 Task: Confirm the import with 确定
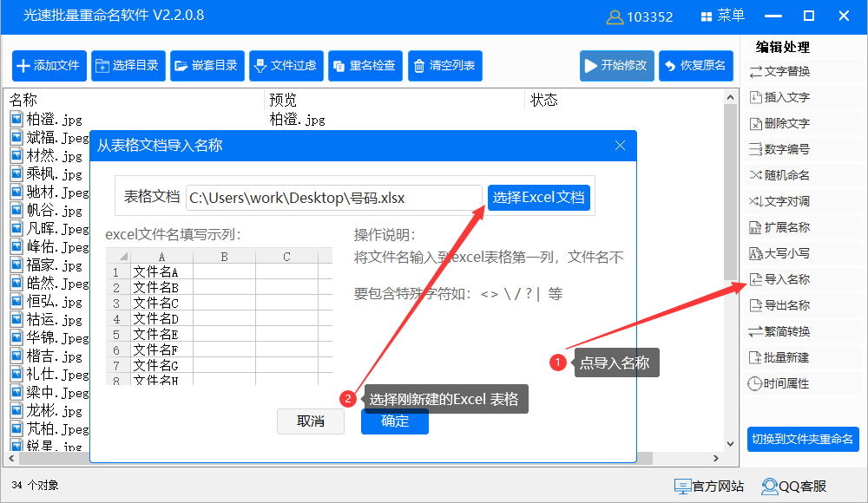(x=395, y=421)
